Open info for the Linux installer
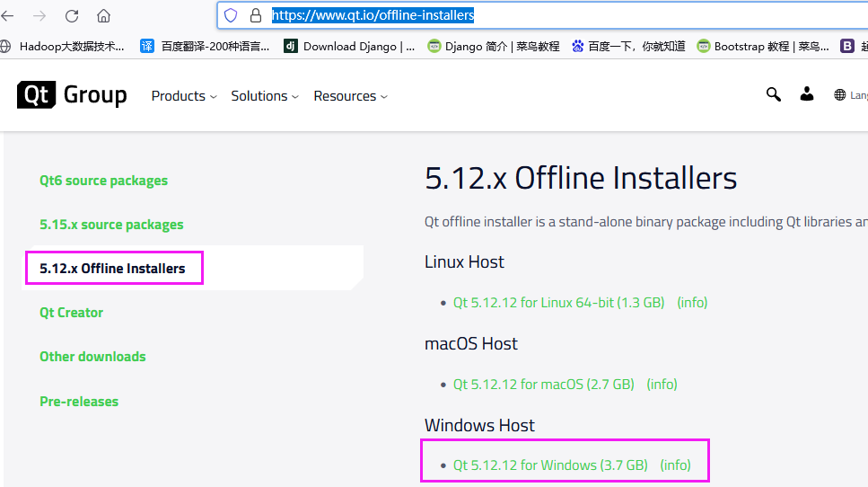 (692, 303)
